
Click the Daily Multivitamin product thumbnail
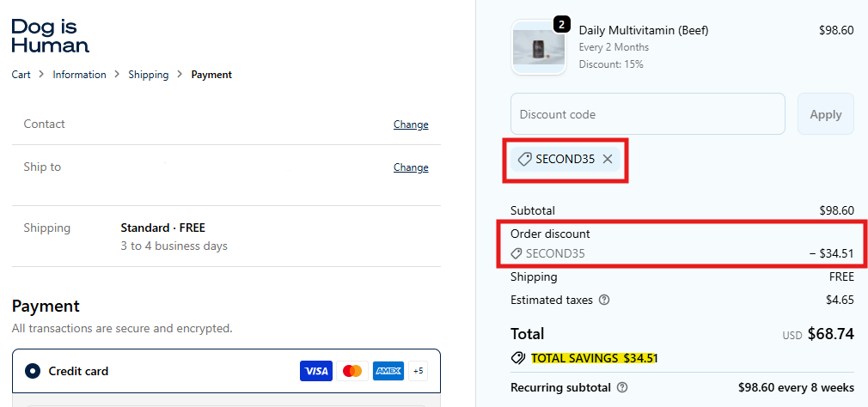[539, 48]
